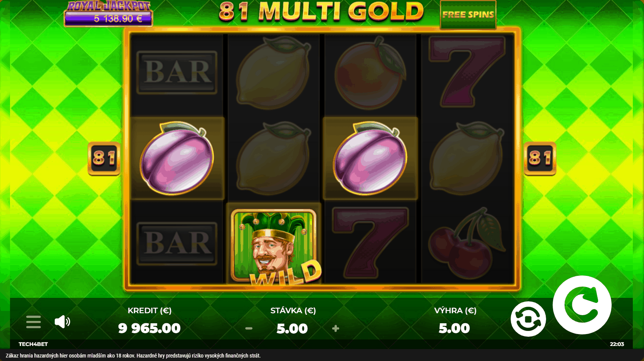Viewport: 644px width, 361px height.
Task: Select the bet amount value 5.00
Action: coord(292,329)
